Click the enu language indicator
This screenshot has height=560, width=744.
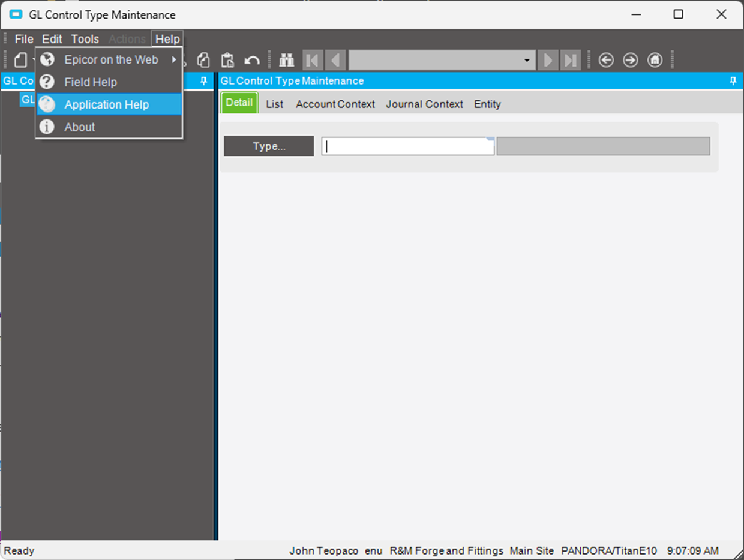click(374, 550)
